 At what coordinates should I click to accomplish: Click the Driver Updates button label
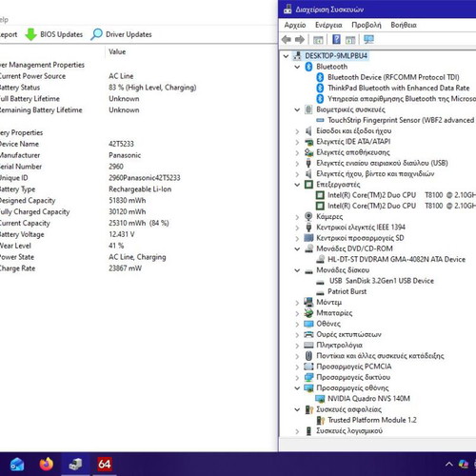point(129,34)
